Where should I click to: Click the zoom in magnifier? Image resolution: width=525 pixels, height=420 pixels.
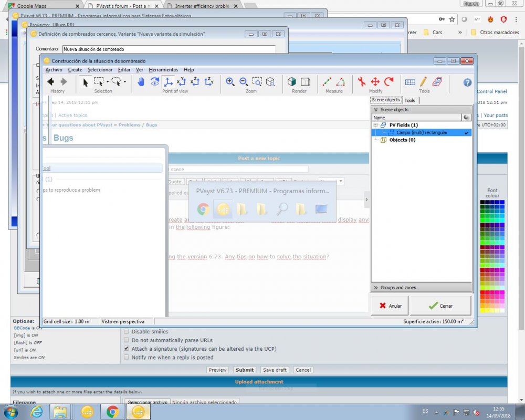[230, 81]
